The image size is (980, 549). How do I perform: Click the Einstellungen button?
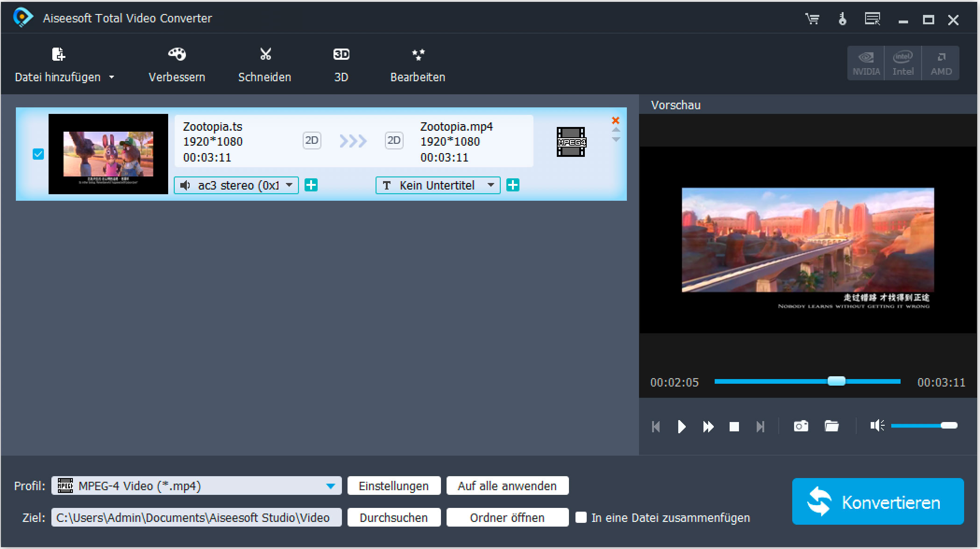tap(394, 486)
